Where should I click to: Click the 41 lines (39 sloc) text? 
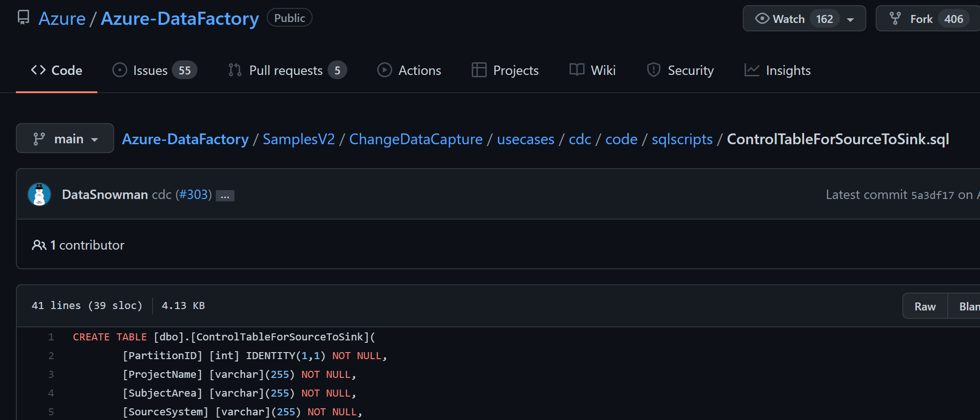click(87, 305)
